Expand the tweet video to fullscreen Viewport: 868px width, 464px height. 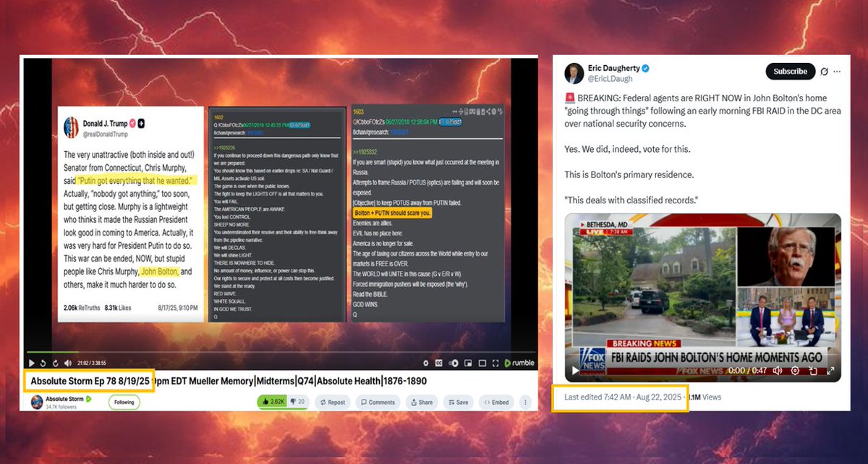(x=830, y=370)
